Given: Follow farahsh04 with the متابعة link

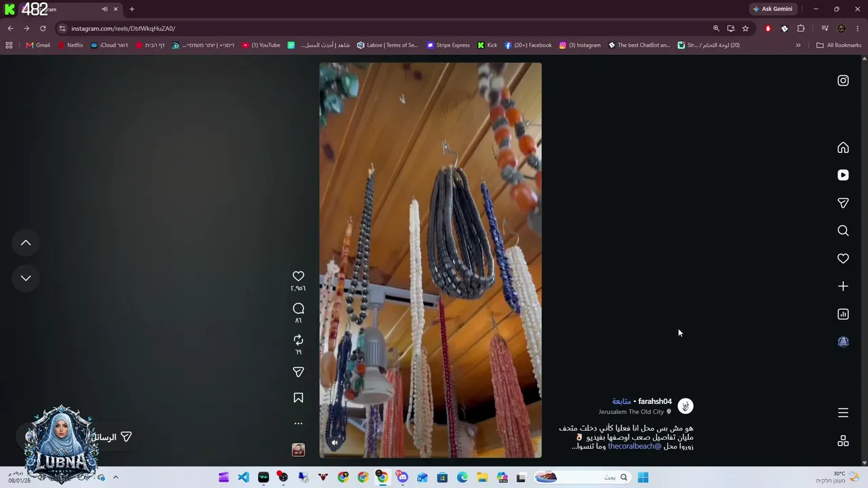Looking at the screenshot, I should [621, 401].
